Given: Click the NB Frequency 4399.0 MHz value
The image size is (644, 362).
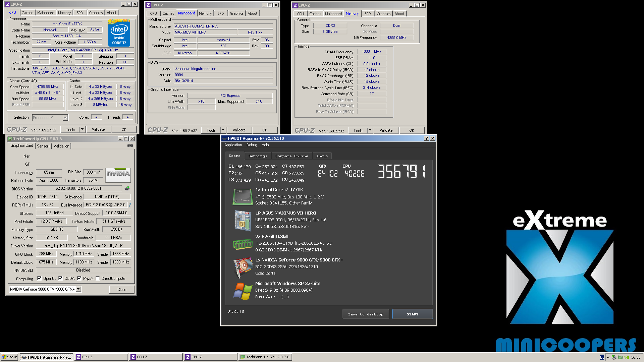Looking at the screenshot, I should click(x=396, y=38).
